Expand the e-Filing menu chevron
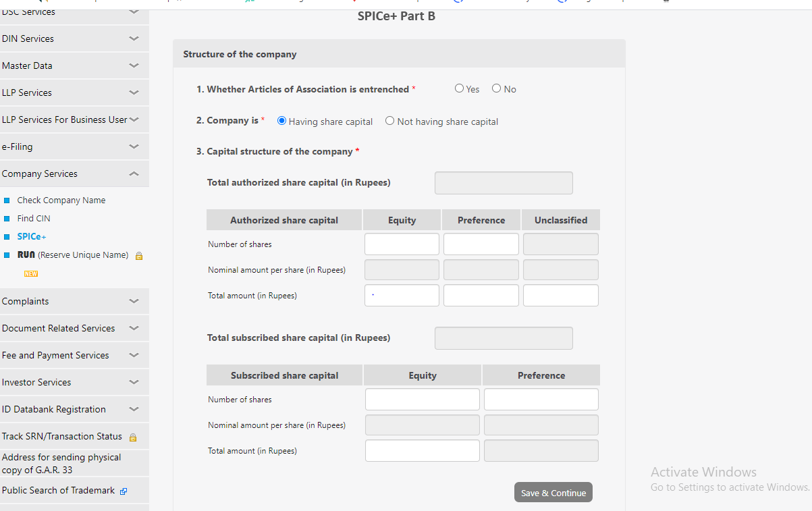812x511 pixels. [x=134, y=146]
